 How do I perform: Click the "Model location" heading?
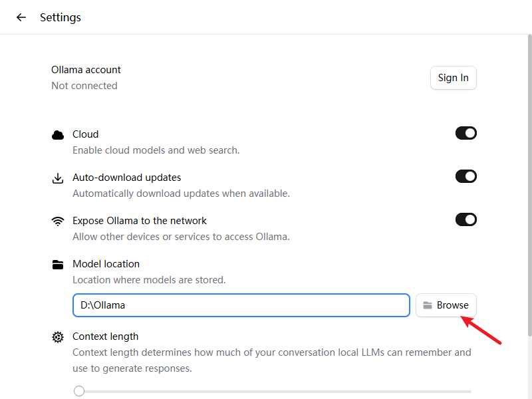[x=106, y=263]
